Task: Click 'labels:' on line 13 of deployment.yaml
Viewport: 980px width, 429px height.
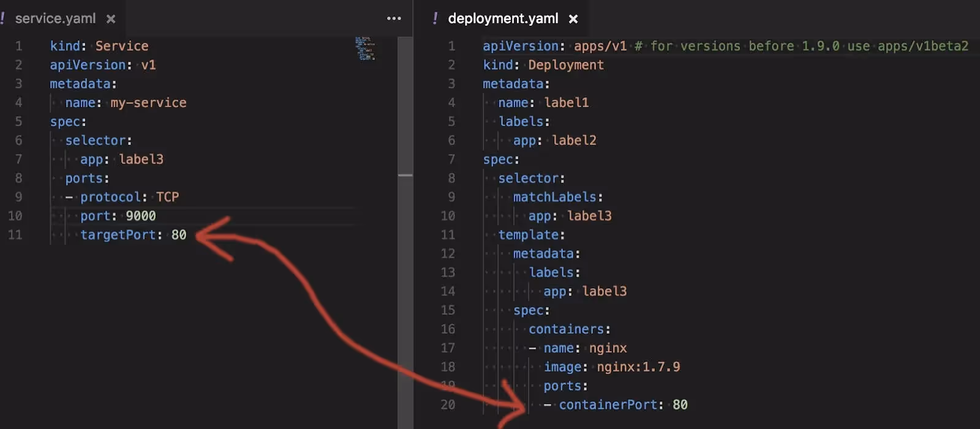Action: pyautogui.click(x=554, y=272)
